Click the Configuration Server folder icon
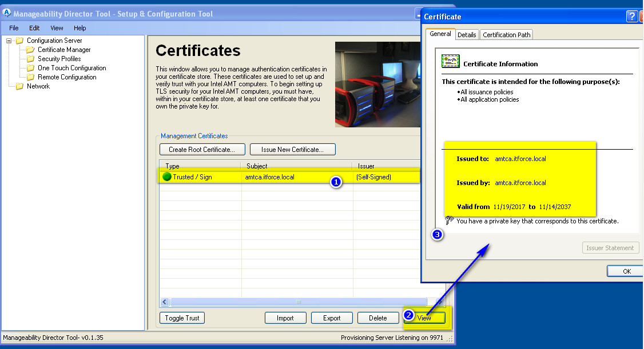The width and height of the screenshot is (644, 349). click(x=19, y=40)
